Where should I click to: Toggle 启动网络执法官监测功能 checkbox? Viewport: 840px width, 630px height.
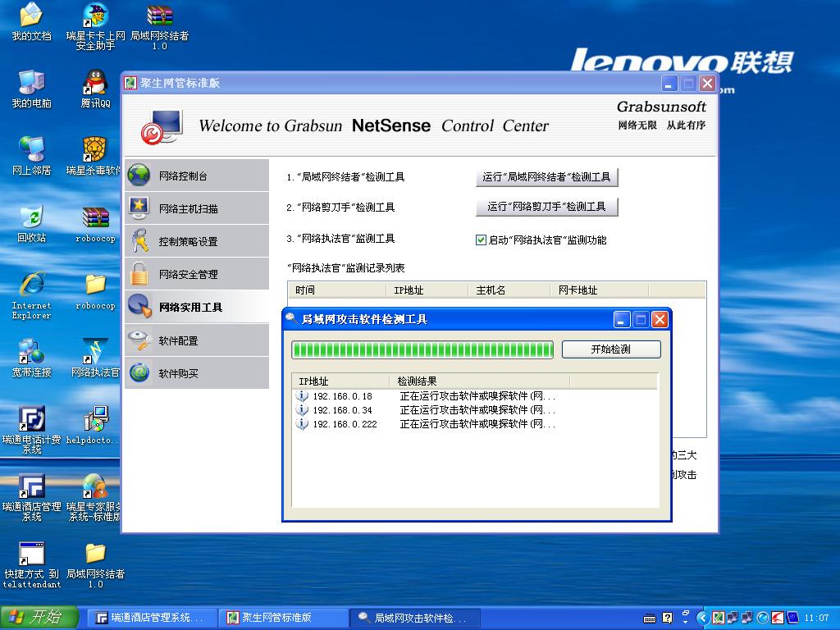[481, 240]
